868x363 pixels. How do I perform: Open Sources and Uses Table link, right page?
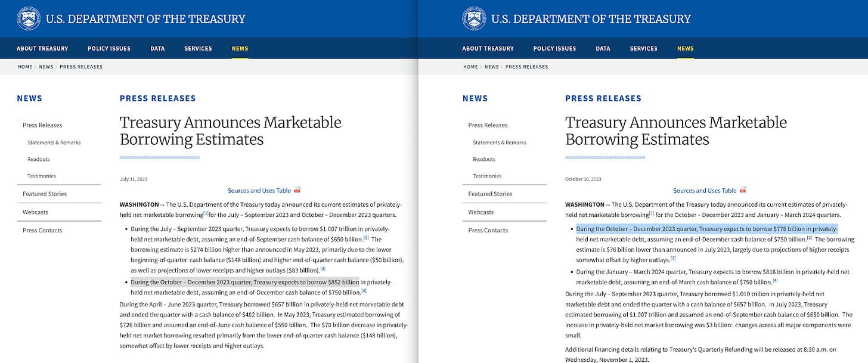pos(705,191)
